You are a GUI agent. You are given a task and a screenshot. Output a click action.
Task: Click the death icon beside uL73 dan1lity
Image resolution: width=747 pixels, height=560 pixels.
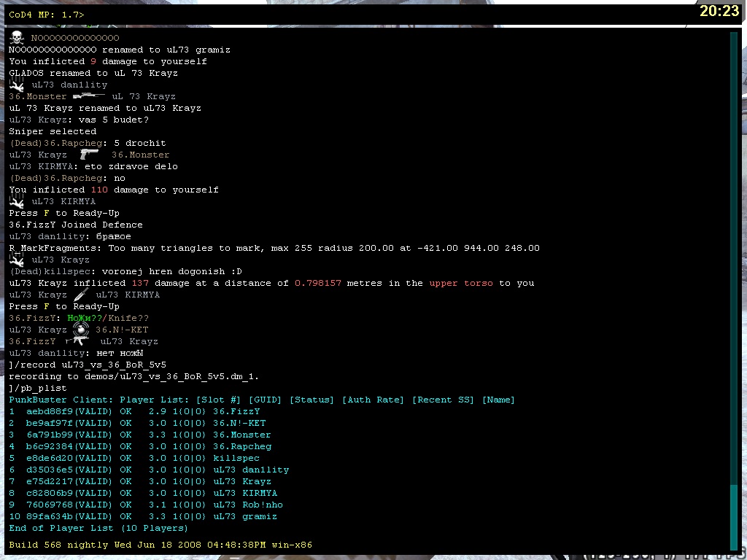tap(17, 85)
